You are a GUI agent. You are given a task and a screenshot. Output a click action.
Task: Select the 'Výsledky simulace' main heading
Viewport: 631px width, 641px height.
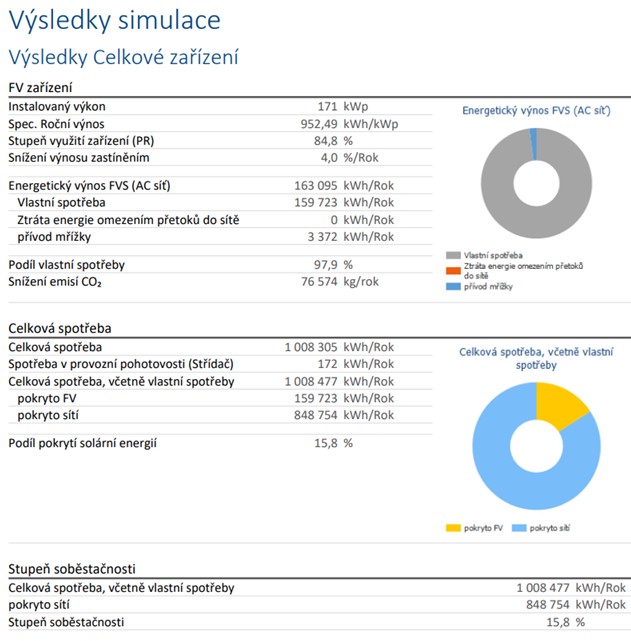(114, 20)
